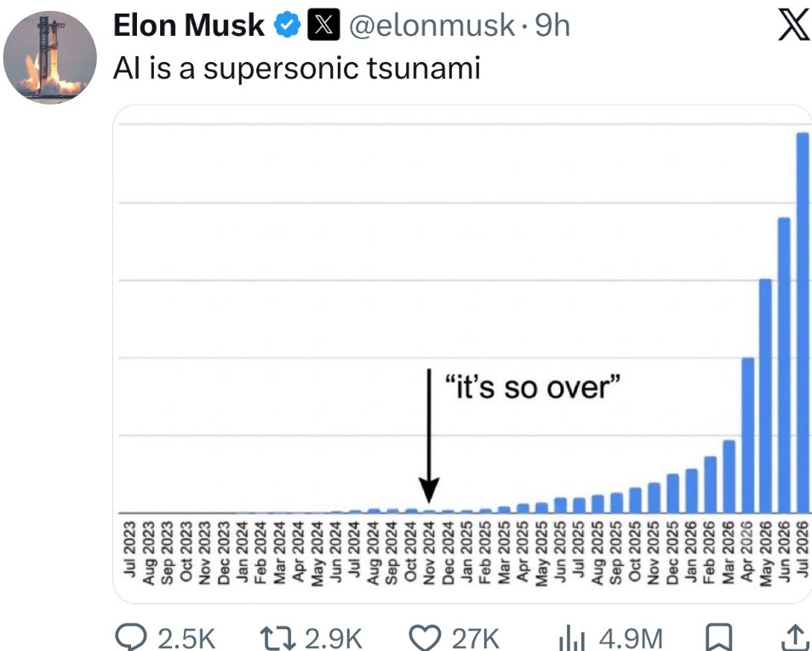
Task: Click the Jul 2026 bar in chart
Action: (x=803, y=323)
